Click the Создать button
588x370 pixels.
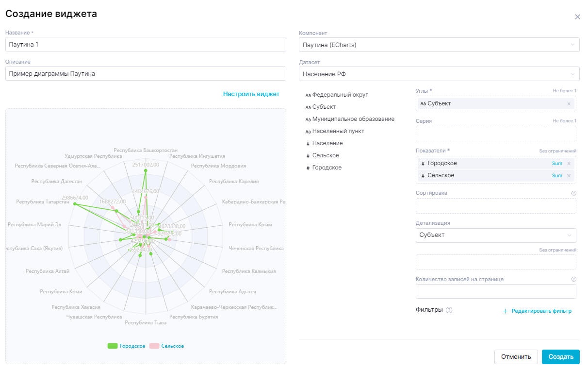[x=560, y=356]
